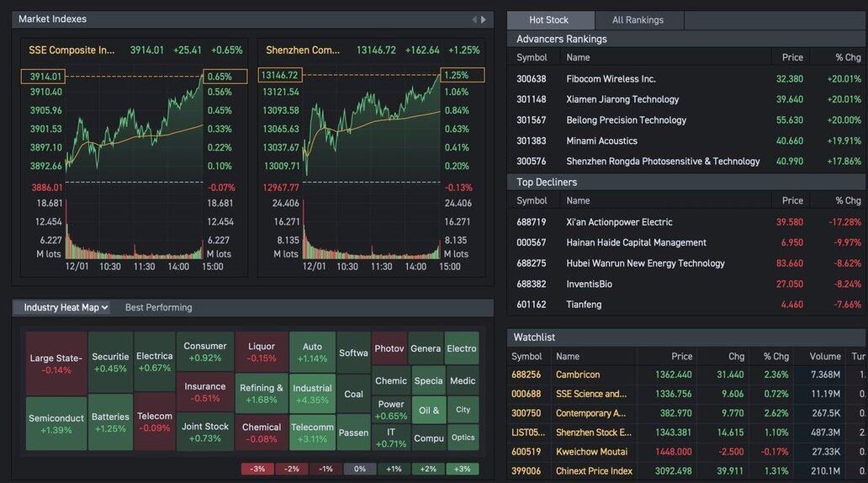Sort Advancers Rankings by % Chg header

[x=847, y=58]
